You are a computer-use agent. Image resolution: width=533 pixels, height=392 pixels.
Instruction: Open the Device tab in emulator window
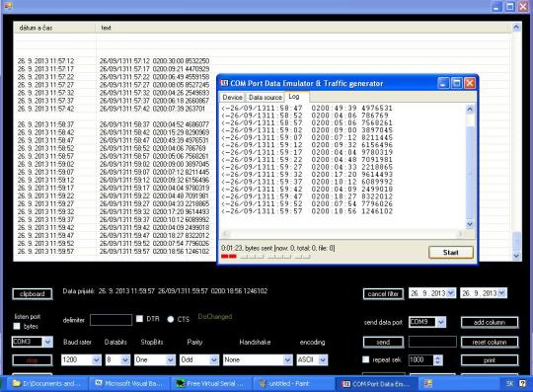(233, 97)
